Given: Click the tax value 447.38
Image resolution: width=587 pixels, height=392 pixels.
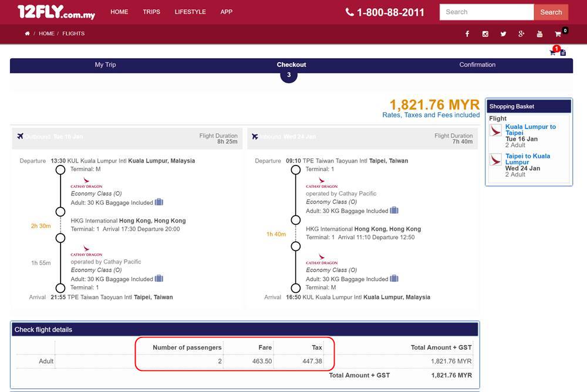Looking at the screenshot, I should coord(312,361).
